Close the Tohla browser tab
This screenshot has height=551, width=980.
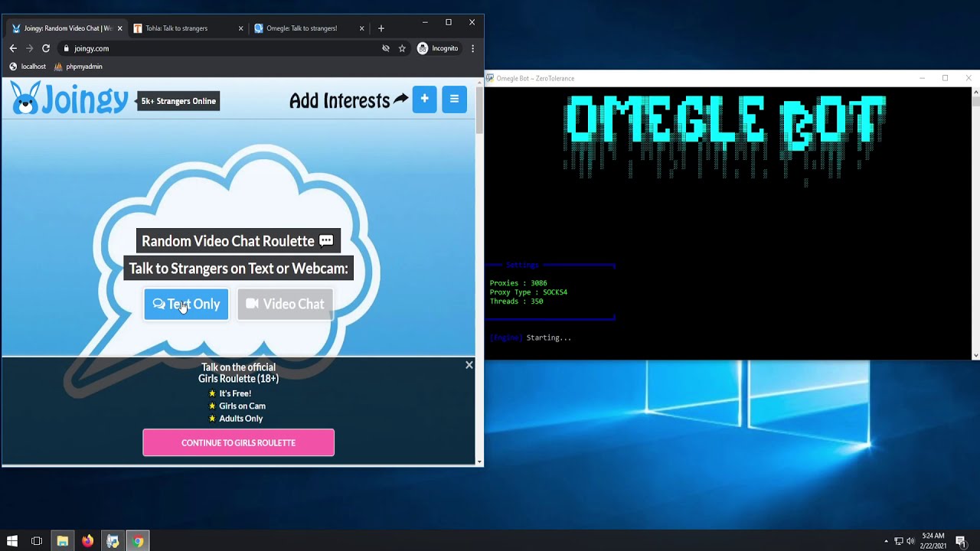(240, 28)
